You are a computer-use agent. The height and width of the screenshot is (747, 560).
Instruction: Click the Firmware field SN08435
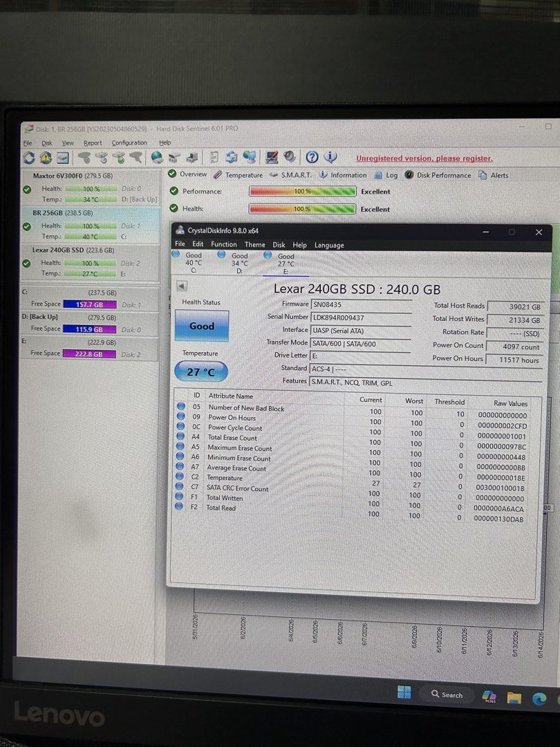(361, 304)
